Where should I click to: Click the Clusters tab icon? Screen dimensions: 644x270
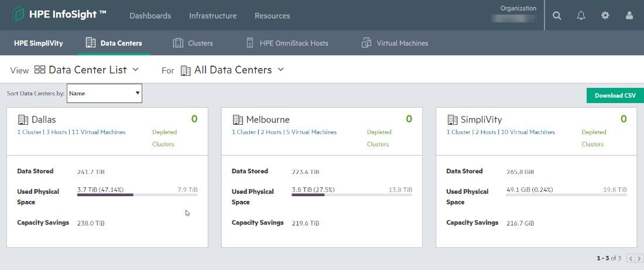tap(178, 43)
